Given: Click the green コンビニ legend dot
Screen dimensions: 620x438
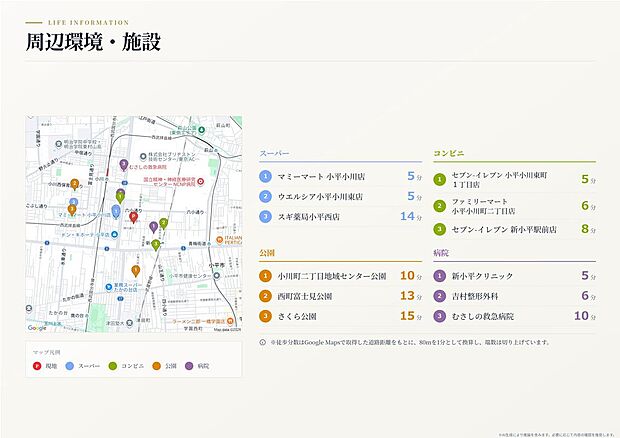Looking at the screenshot, I should (x=113, y=366).
